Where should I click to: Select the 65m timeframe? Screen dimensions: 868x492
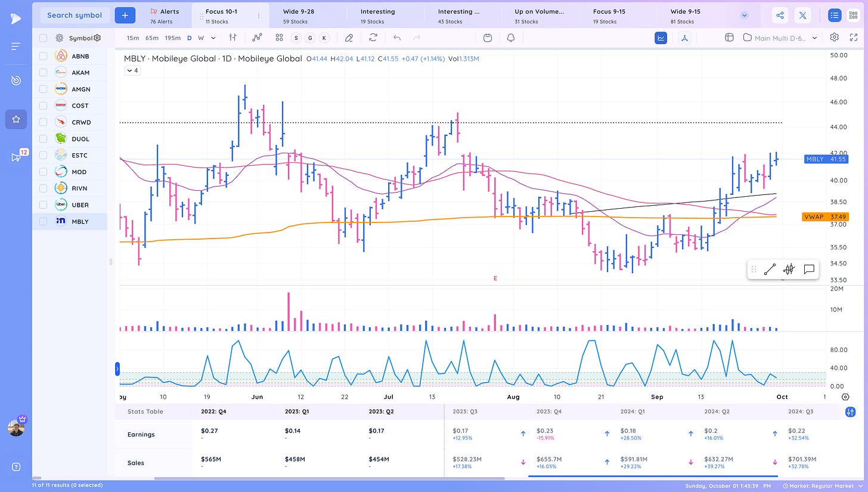click(x=152, y=38)
